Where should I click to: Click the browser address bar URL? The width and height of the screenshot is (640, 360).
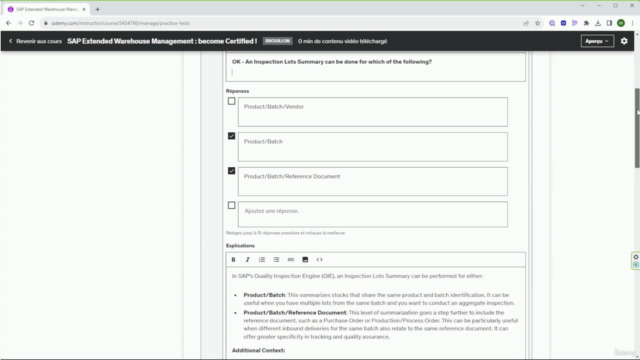click(120, 23)
